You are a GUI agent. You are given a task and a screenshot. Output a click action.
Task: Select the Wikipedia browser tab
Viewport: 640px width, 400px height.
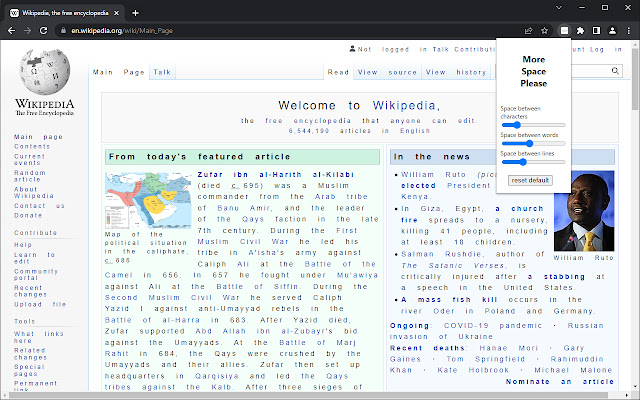pyautogui.click(x=65, y=13)
